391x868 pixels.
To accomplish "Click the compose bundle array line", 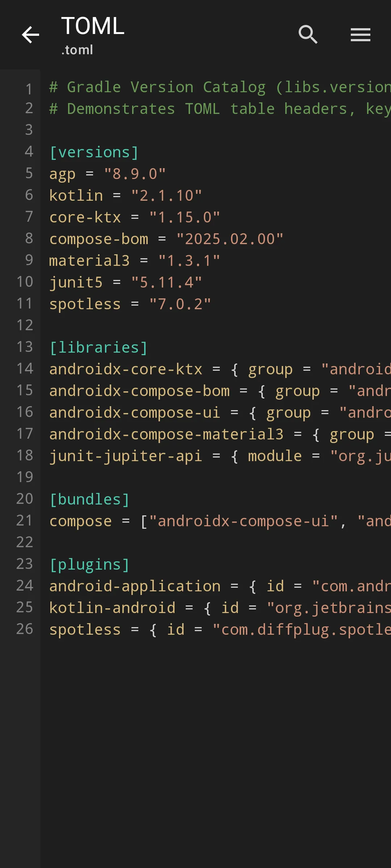I will click(x=220, y=521).
